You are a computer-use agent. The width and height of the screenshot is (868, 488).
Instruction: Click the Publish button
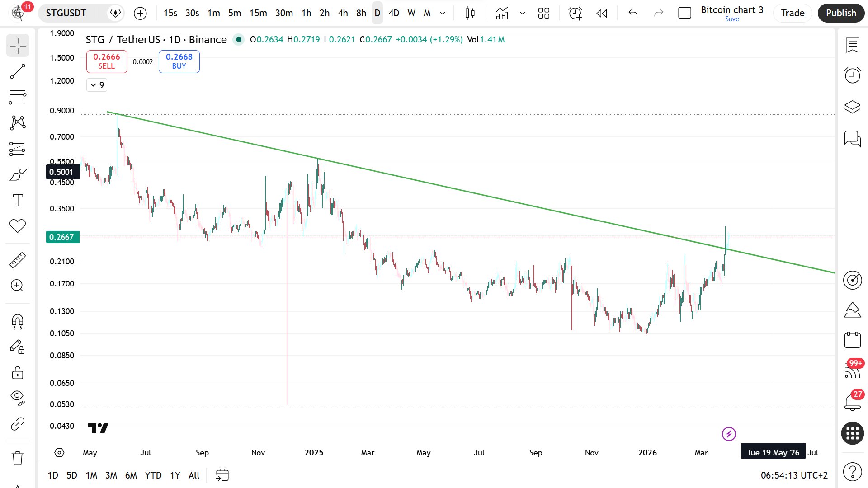click(841, 13)
